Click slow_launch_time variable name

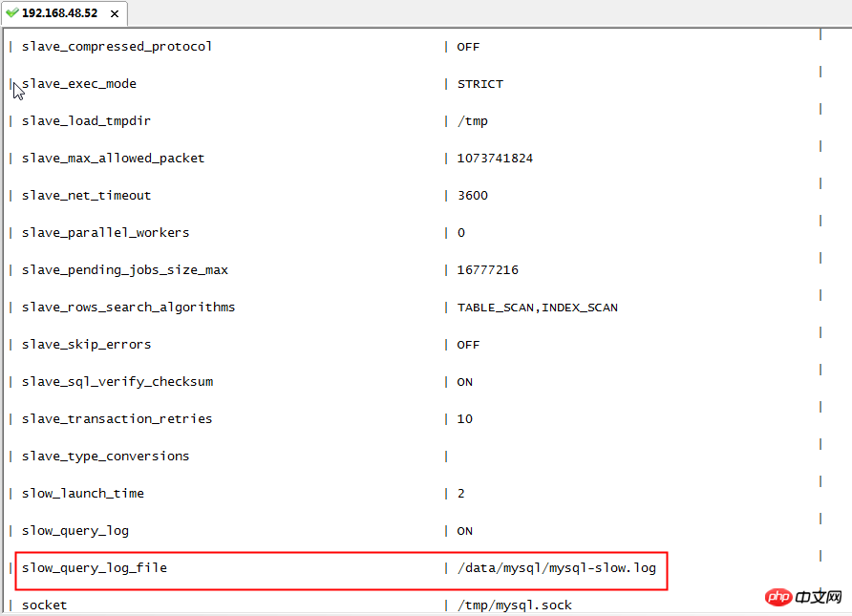[83, 494]
